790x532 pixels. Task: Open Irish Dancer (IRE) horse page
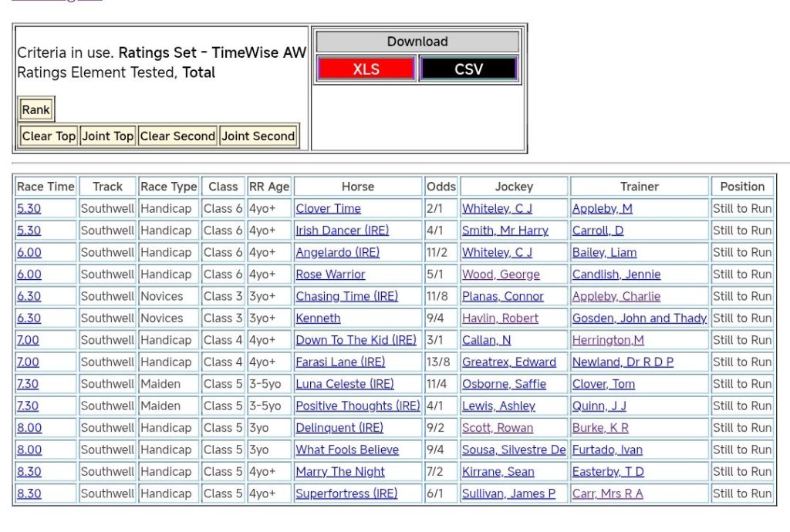point(342,231)
